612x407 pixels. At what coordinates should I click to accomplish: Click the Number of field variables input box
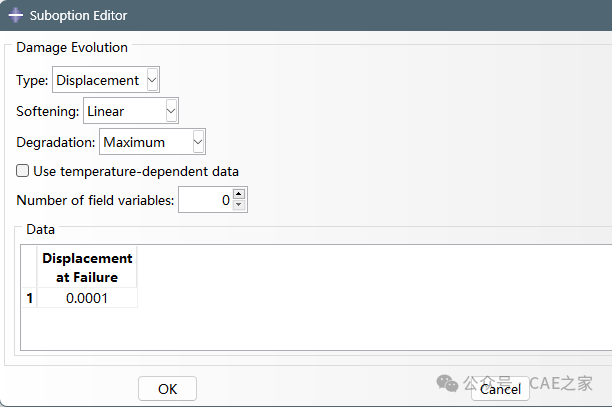pyautogui.click(x=206, y=200)
